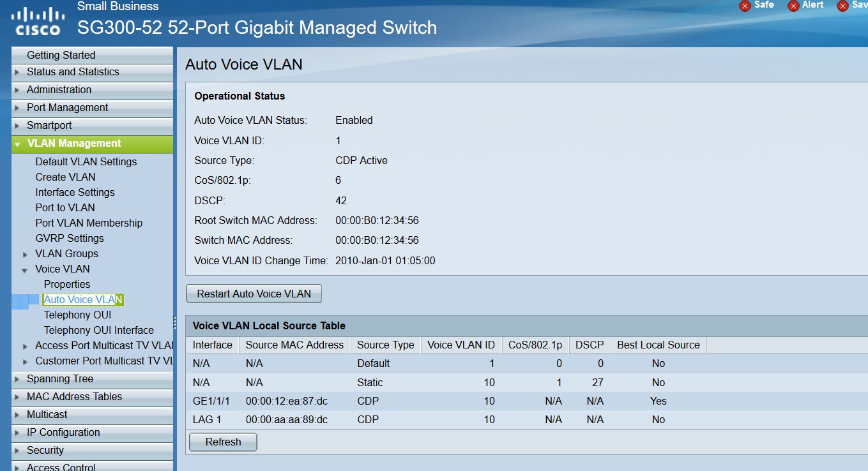
Task: Open the Create VLAN page
Action: click(x=65, y=177)
